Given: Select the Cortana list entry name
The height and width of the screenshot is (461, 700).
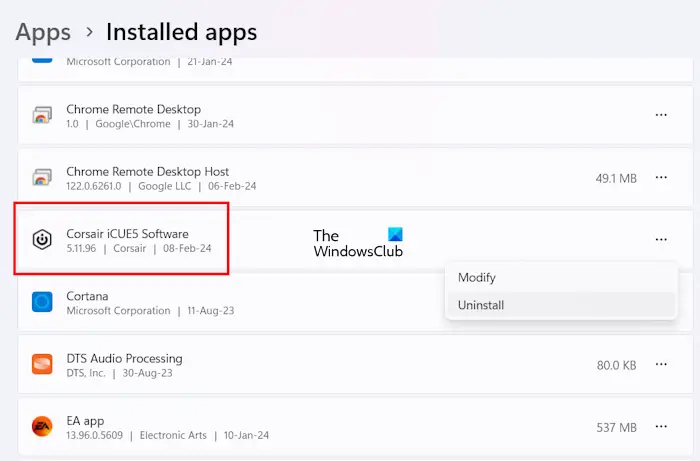Looking at the screenshot, I should [x=87, y=296].
